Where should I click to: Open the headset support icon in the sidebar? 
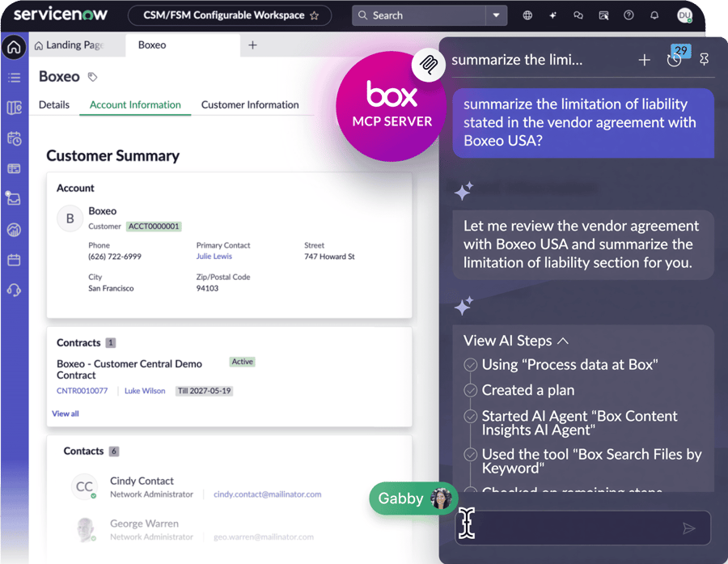[14, 290]
